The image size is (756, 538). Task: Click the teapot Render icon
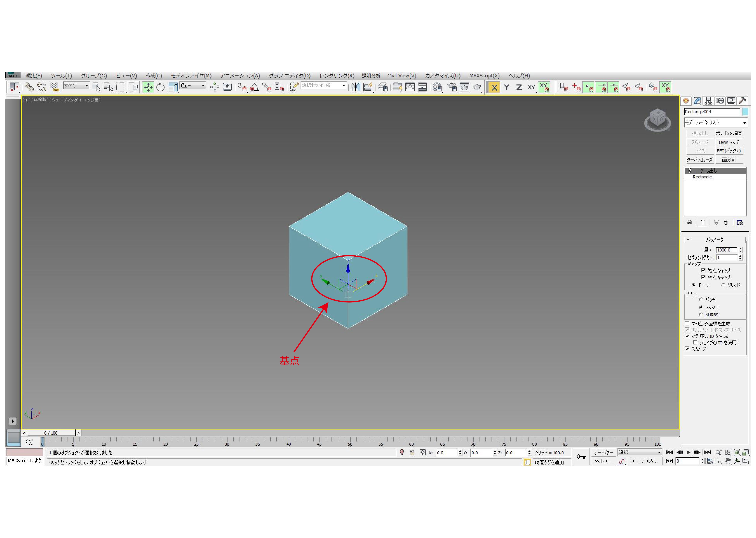point(477,87)
